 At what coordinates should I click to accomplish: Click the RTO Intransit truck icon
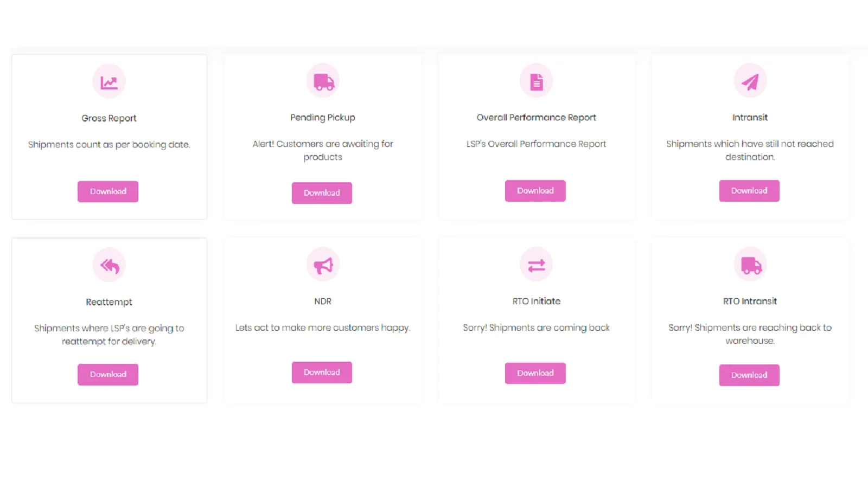click(x=750, y=265)
